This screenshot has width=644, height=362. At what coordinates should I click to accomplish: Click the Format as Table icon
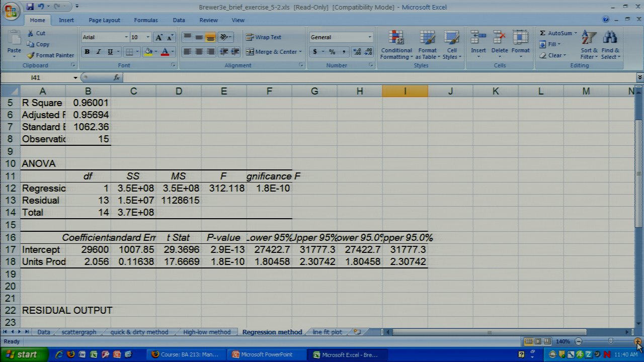[x=427, y=39]
